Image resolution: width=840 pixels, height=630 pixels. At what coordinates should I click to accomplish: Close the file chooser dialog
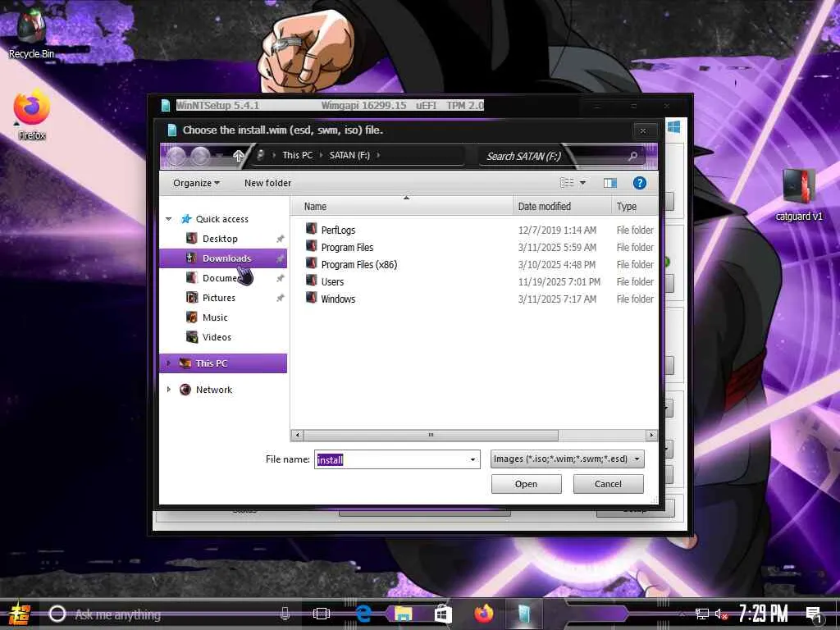pyautogui.click(x=643, y=130)
